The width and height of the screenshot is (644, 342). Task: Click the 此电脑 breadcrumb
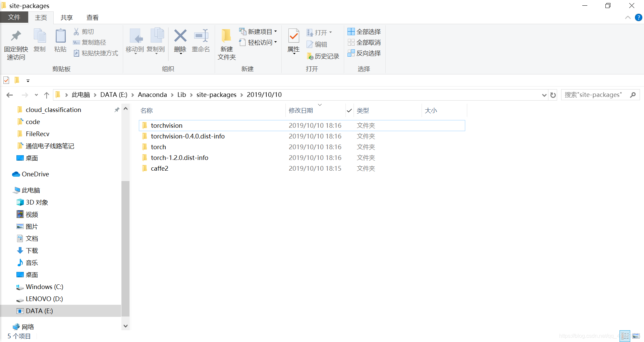click(81, 95)
